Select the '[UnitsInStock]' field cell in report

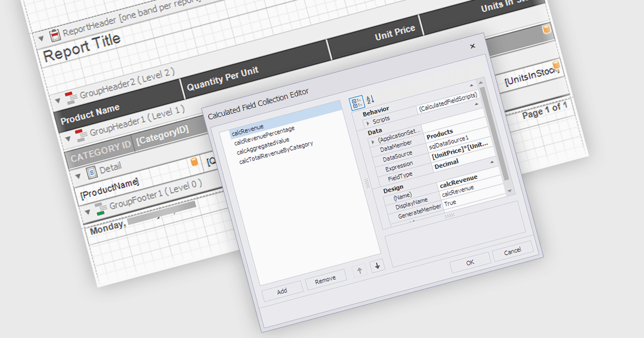coord(532,77)
